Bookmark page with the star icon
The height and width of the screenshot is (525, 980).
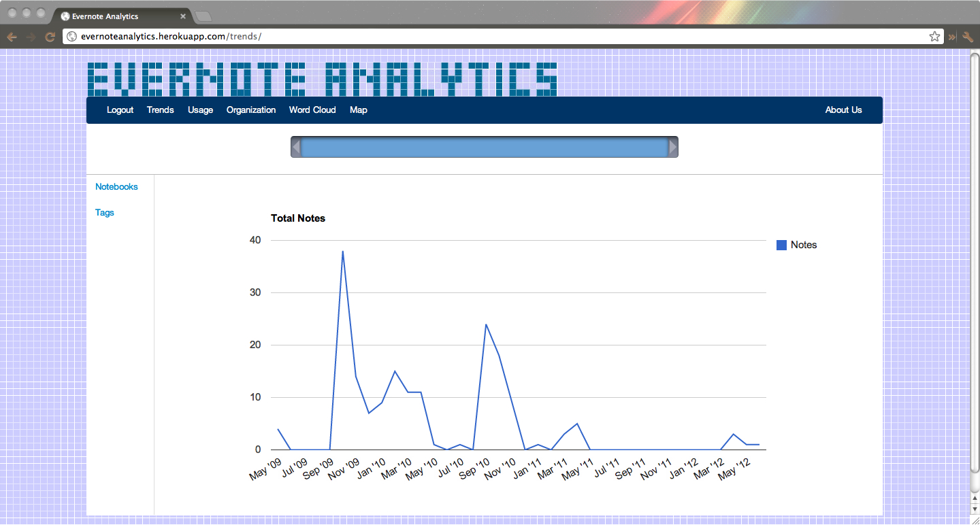coord(935,37)
